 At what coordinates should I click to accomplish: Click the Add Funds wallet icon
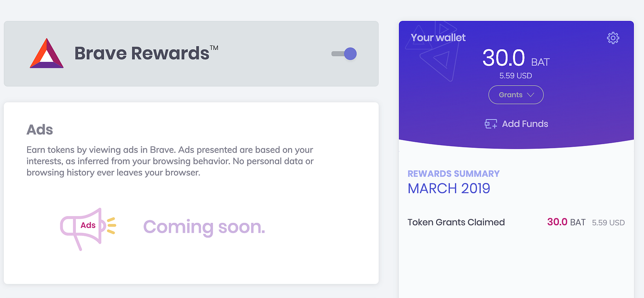pos(491,124)
